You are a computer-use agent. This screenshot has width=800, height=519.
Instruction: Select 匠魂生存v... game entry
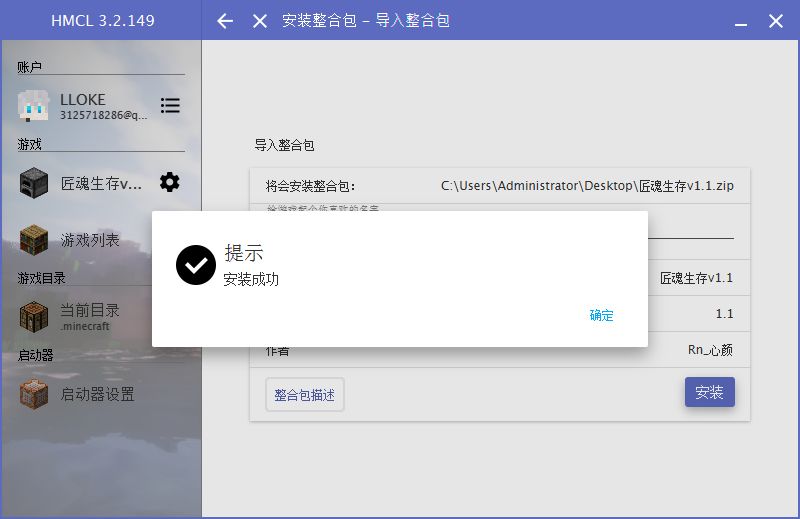tap(101, 183)
